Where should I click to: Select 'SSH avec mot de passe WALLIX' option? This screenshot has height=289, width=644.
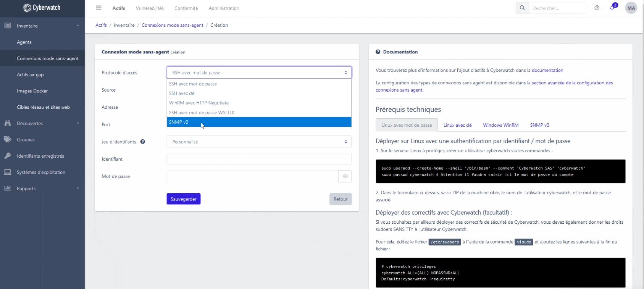click(259, 113)
